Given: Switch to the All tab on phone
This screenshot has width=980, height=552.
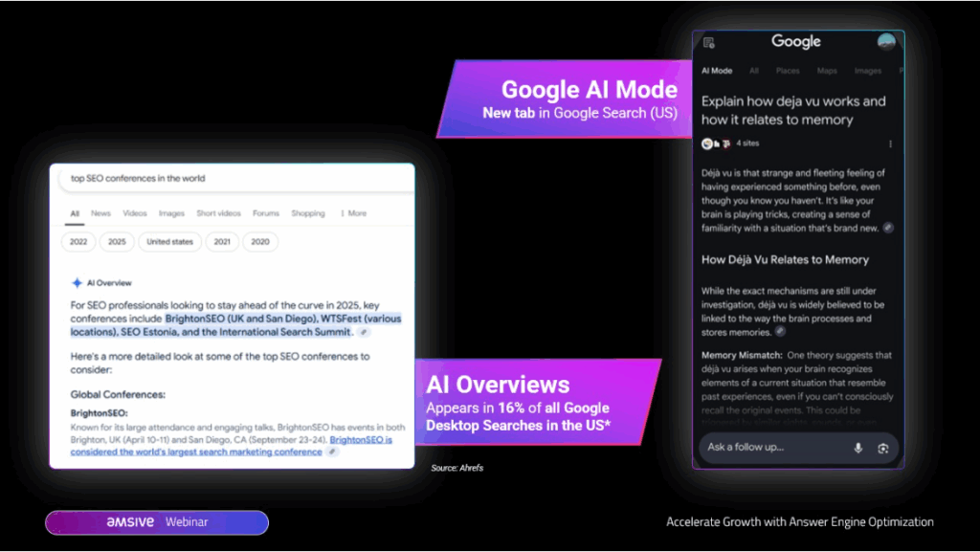Looking at the screenshot, I should click(x=754, y=71).
